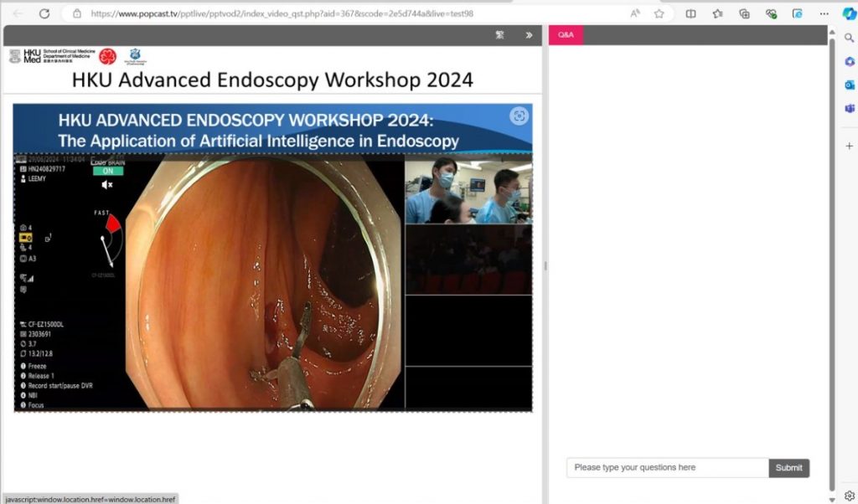
Task: Open the Read aloud tool
Action: point(635,13)
